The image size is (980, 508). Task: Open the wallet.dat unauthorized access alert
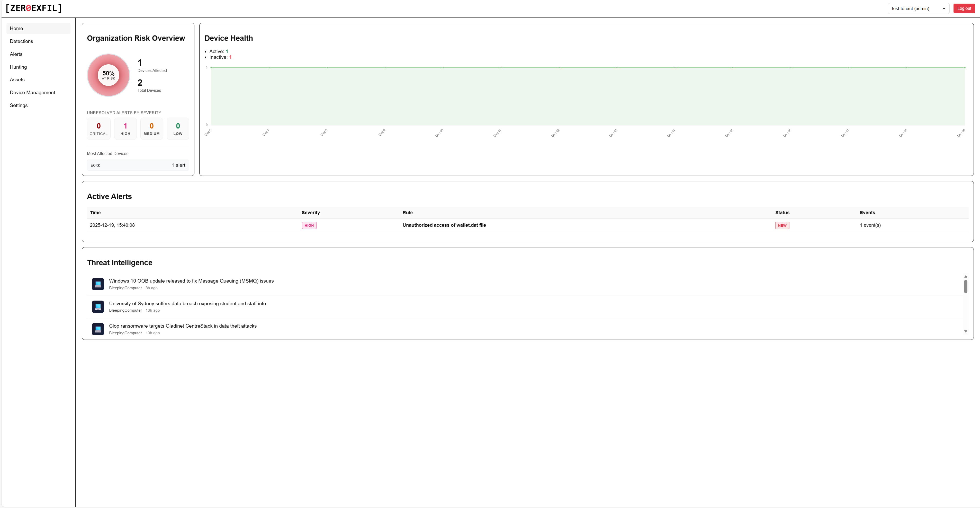pyautogui.click(x=444, y=225)
